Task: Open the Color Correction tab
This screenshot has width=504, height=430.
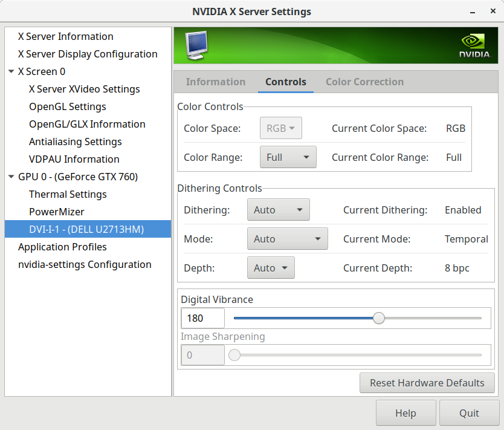Action: click(365, 82)
